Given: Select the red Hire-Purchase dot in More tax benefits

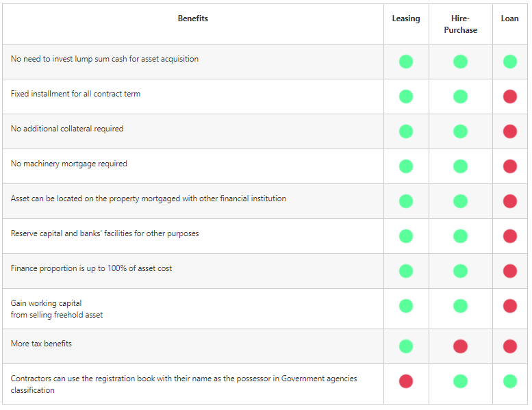Looking at the screenshot, I should (460, 346).
